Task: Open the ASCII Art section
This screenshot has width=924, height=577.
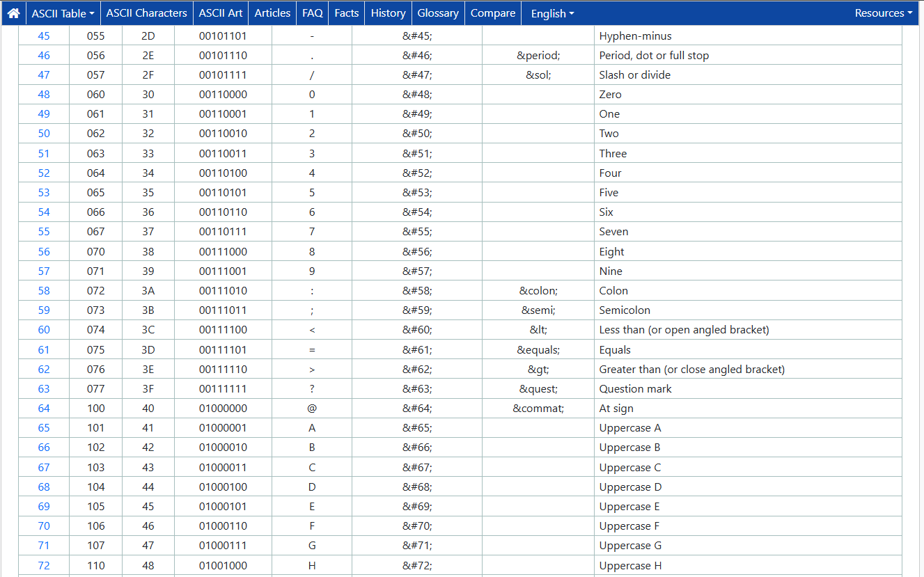Action: coord(220,13)
